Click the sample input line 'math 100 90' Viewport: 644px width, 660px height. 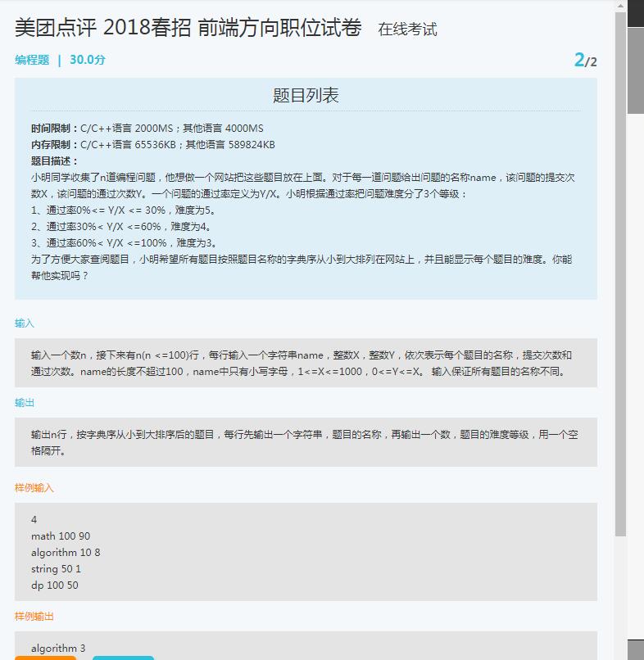[61, 536]
